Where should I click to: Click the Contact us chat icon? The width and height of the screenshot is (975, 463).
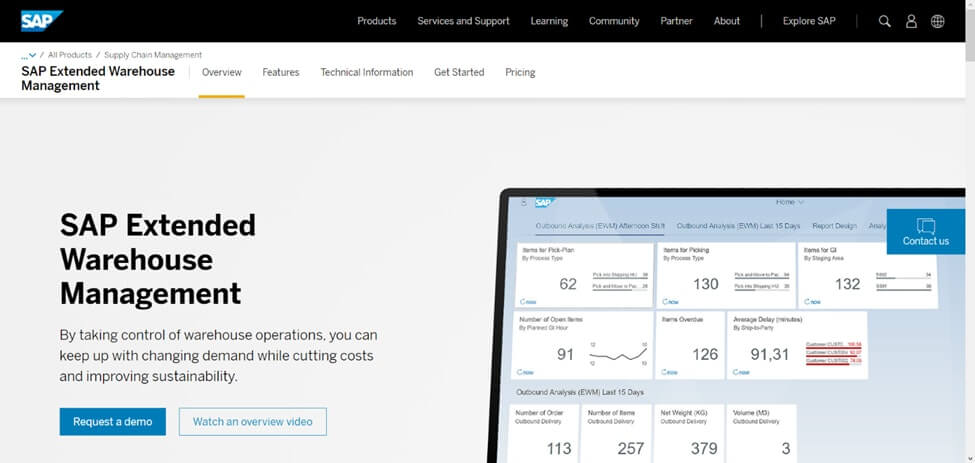(926, 225)
